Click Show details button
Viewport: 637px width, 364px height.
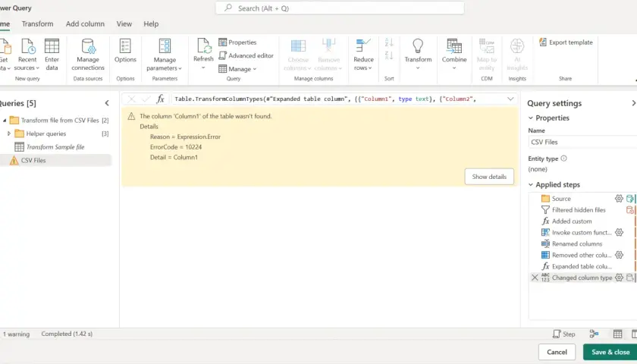pos(489,177)
